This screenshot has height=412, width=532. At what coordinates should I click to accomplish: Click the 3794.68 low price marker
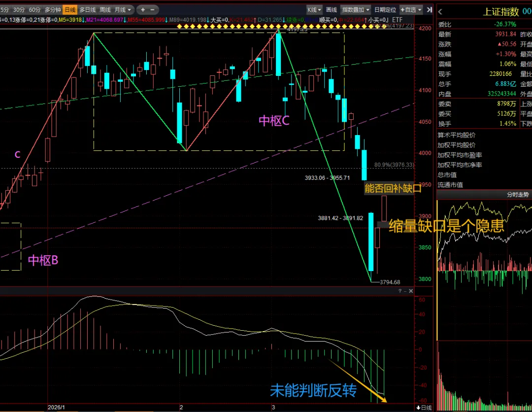click(390, 282)
